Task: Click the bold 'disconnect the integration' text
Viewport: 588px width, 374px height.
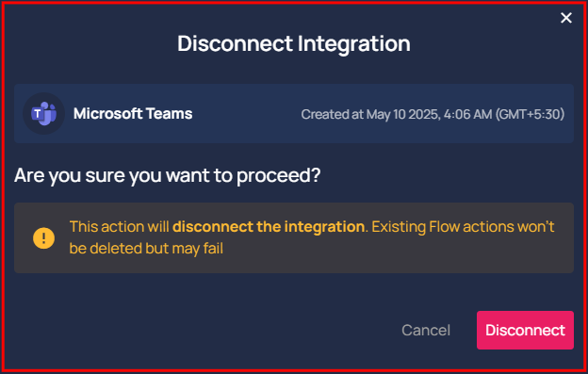Action: click(269, 227)
